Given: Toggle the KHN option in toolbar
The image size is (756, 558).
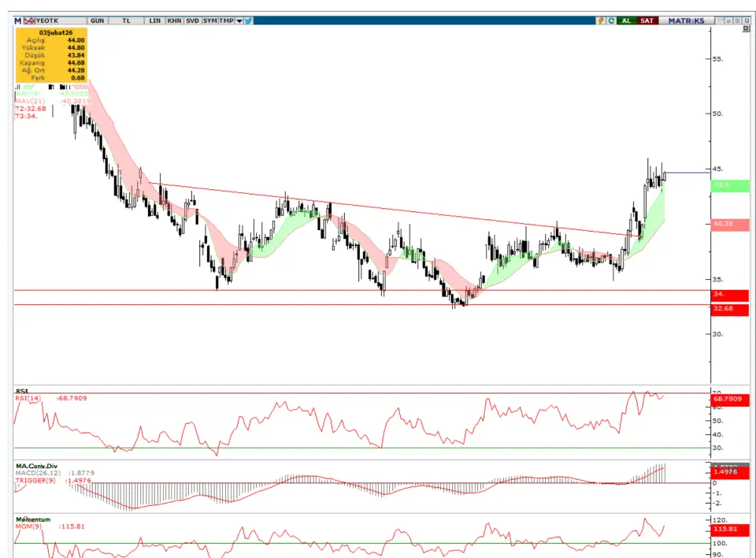Looking at the screenshot, I should tap(174, 20).
